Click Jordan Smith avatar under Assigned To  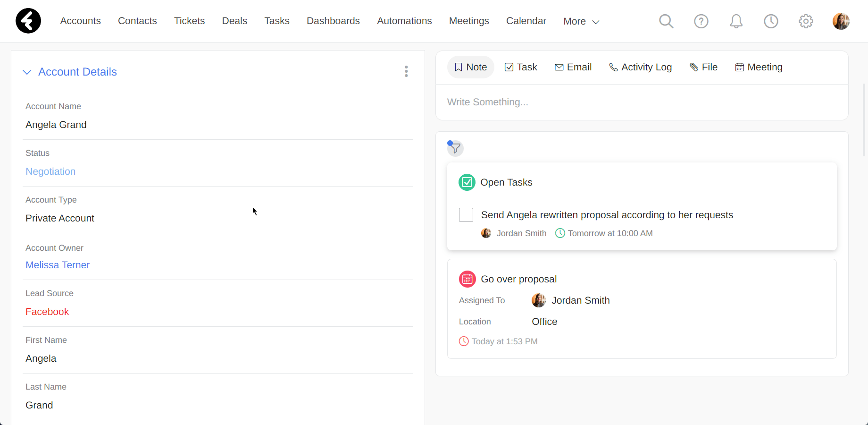coord(539,300)
